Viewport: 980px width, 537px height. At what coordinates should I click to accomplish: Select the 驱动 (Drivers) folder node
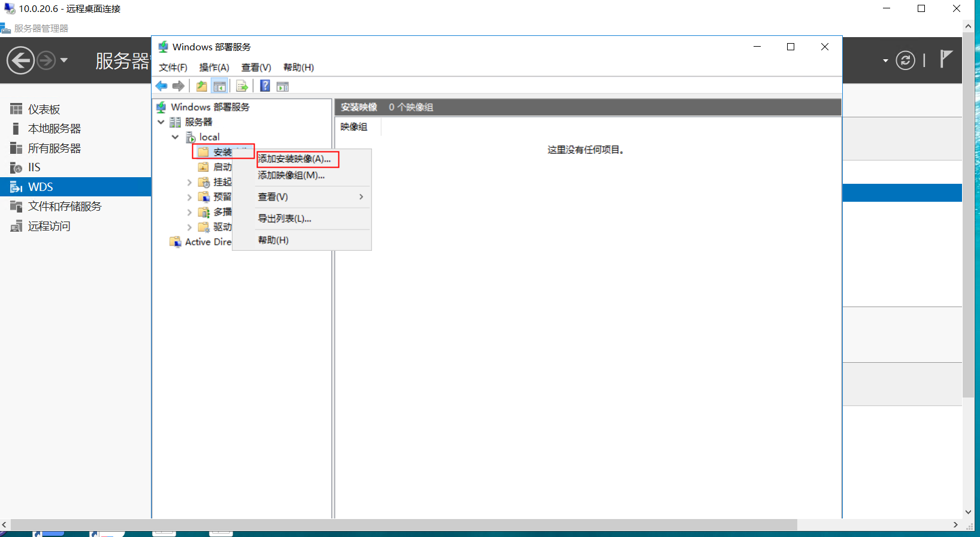tap(216, 227)
